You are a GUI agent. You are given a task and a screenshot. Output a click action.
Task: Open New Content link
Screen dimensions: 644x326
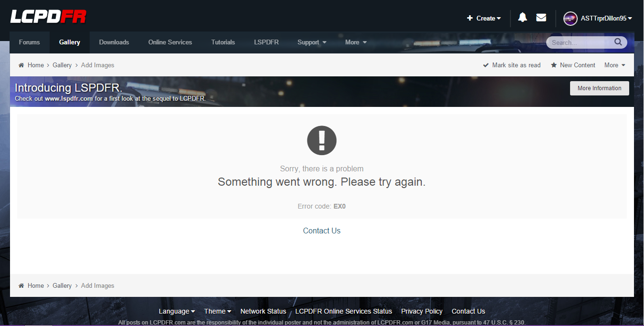(578, 65)
